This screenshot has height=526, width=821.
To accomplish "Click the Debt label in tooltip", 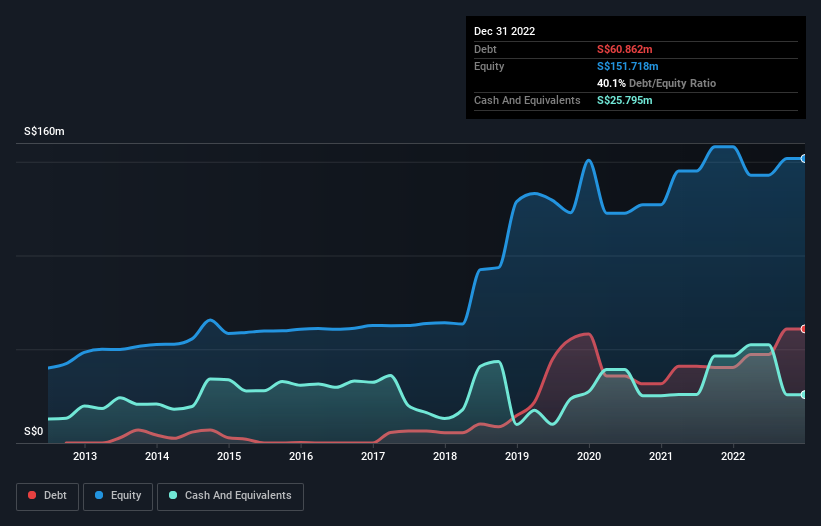I will tap(485, 49).
